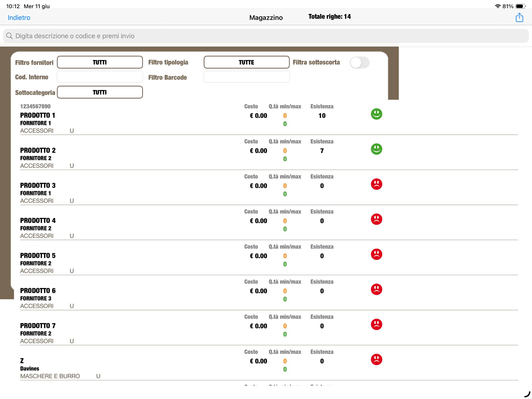This screenshot has height=399, width=532.
Task: Click the red sad face for product Z
Action: [376, 359]
